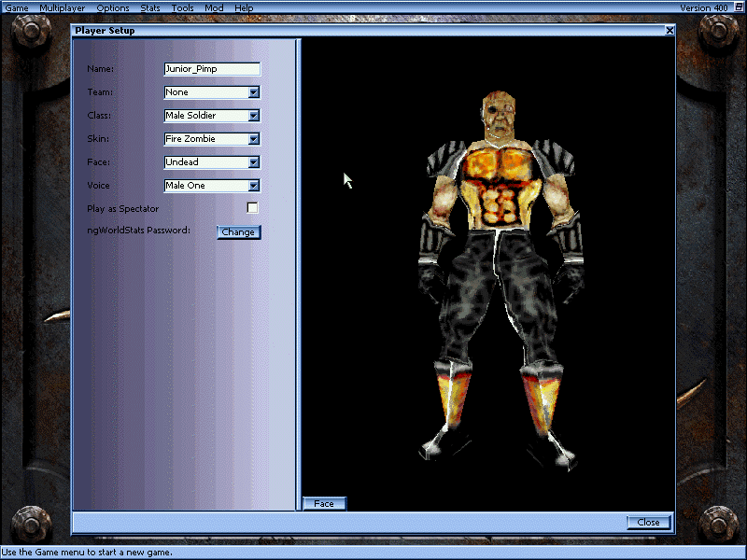Click the Unreal logo icon top-right
747x560 pixels.
[x=737, y=7]
